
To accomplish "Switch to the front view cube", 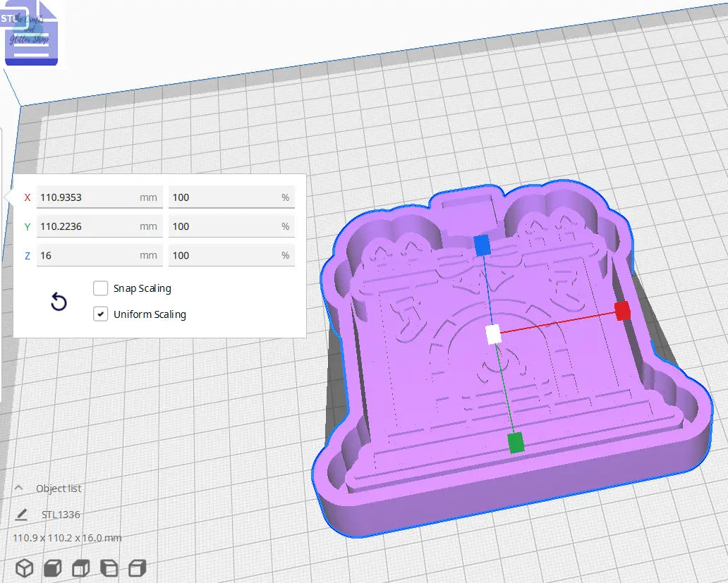I will (x=53, y=568).
